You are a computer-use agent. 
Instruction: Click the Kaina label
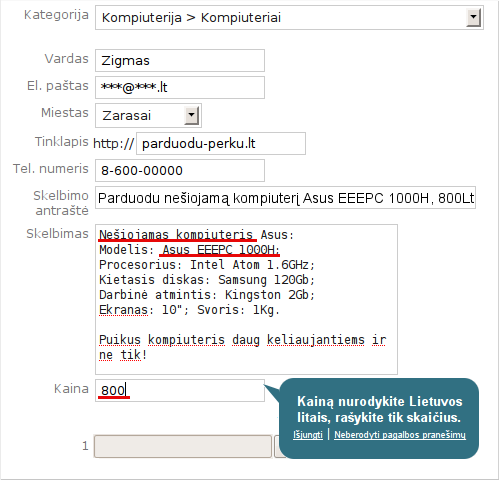tap(71, 389)
